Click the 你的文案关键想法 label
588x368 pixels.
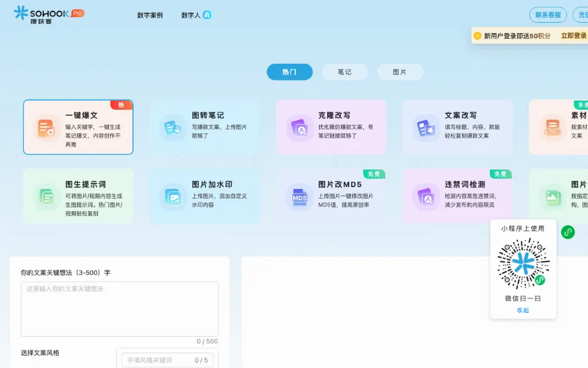(x=66, y=272)
